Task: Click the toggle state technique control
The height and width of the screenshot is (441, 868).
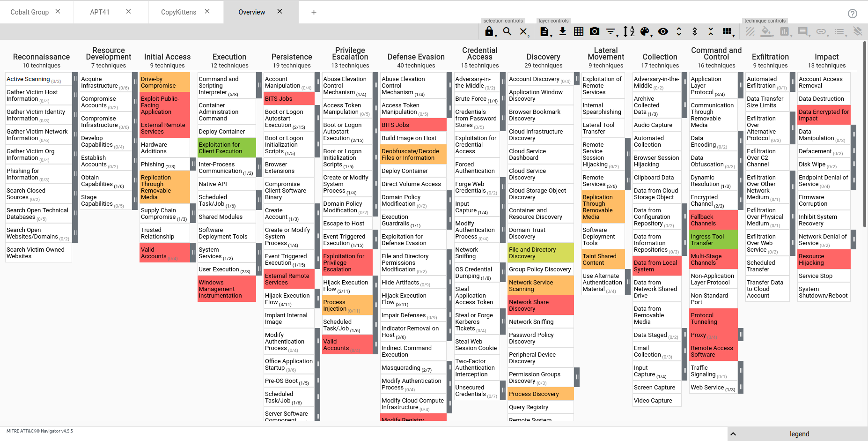Action: [750, 31]
